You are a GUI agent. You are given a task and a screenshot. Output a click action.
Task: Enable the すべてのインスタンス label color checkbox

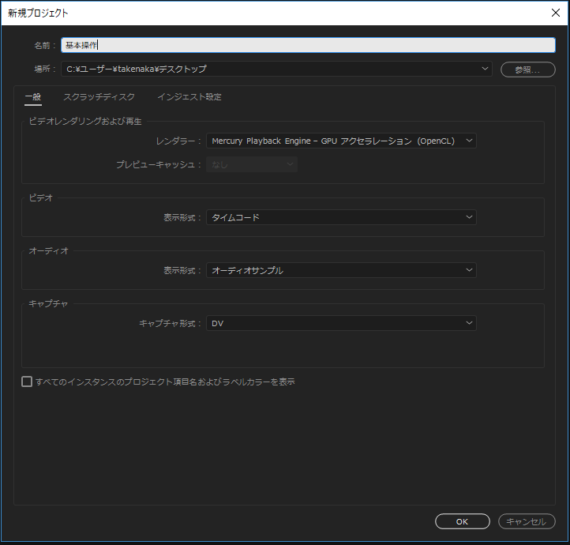27,382
